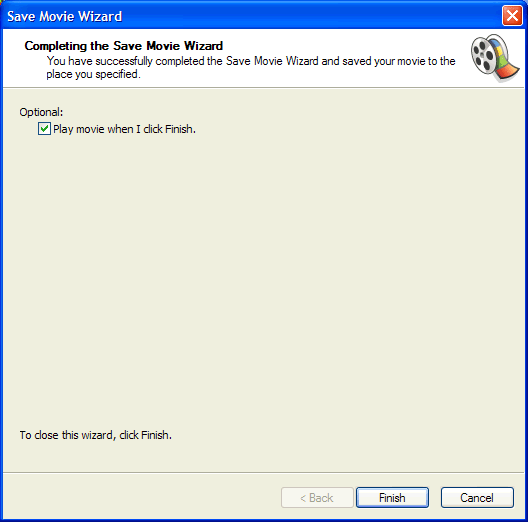Click the disabled "< Back" button
Image resolution: width=528 pixels, height=522 pixels.
coord(317,497)
